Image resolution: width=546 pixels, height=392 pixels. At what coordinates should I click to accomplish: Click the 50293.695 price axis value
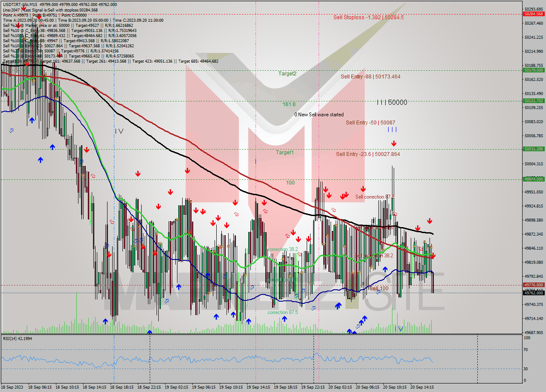[534, 9]
